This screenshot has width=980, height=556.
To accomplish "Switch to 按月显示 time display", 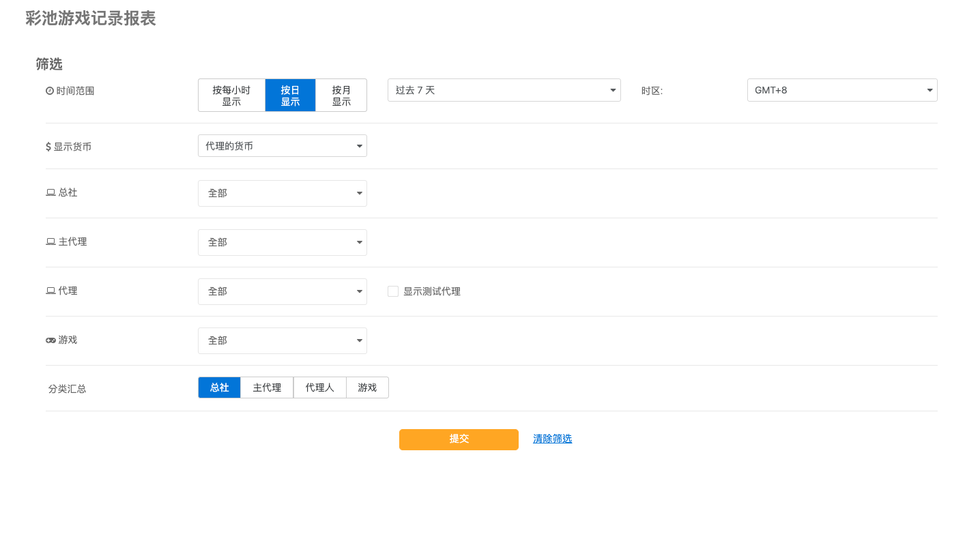I will [x=341, y=96].
